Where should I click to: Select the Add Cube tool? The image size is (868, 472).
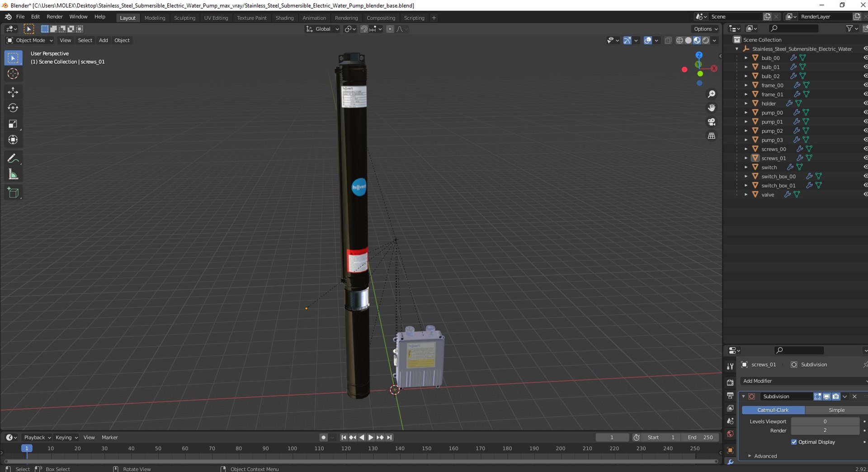tap(13, 193)
